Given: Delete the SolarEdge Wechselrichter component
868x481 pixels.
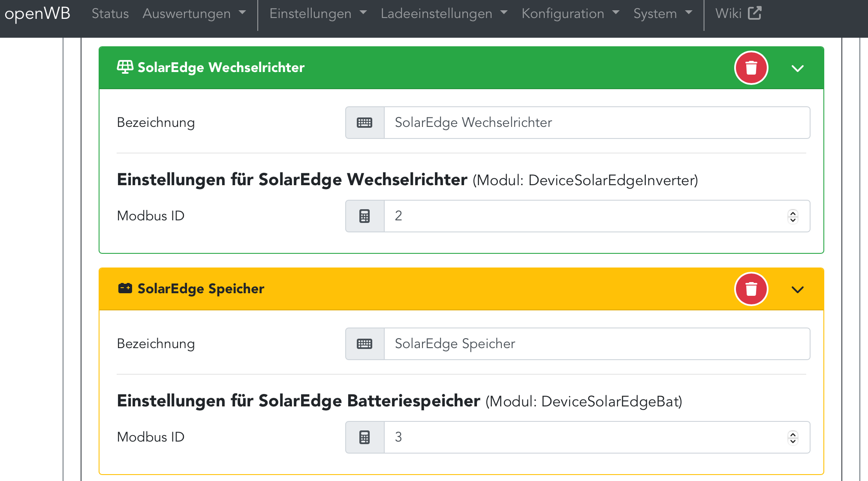Looking at the screenshot, I should tap(751, 68).
